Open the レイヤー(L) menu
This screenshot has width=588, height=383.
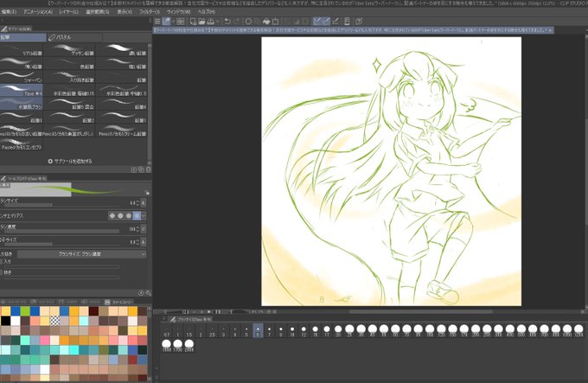(x=68, y=11)
